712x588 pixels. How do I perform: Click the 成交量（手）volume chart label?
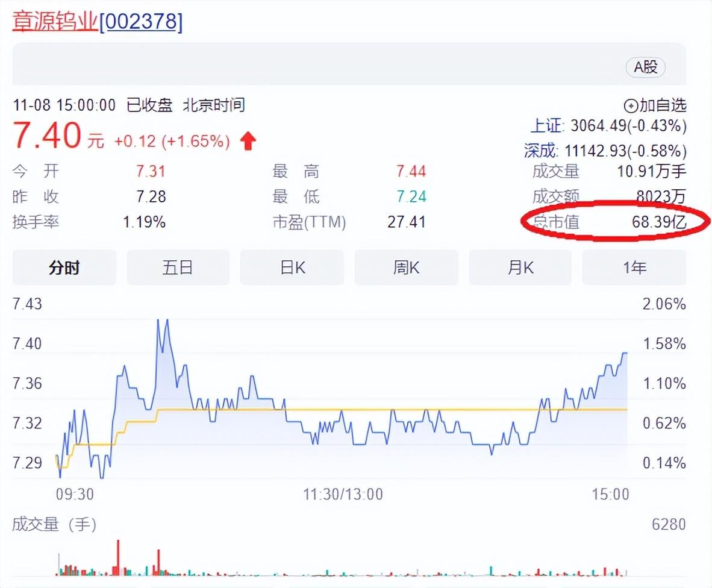point(54,524)
